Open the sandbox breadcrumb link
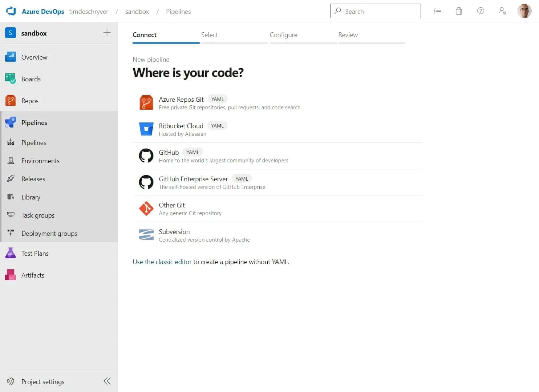The height and width of the screenshot is (392, 539). pyautogui.click(x=137, y=11)
